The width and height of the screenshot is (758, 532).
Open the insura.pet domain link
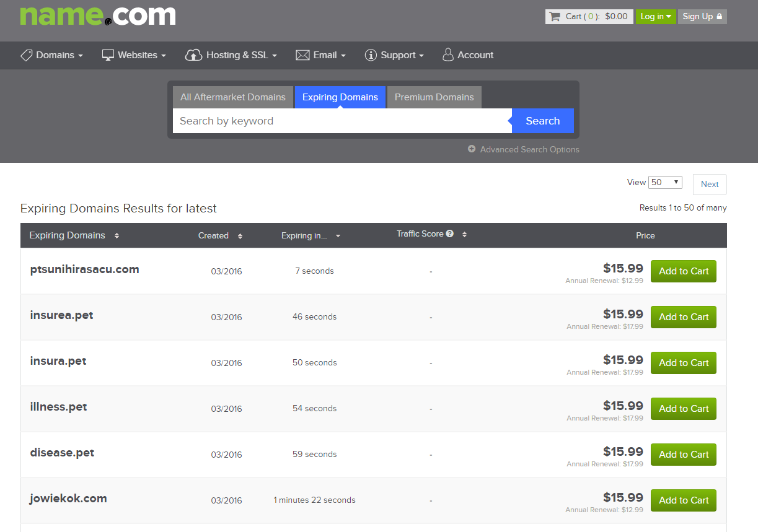coord(58,361)
